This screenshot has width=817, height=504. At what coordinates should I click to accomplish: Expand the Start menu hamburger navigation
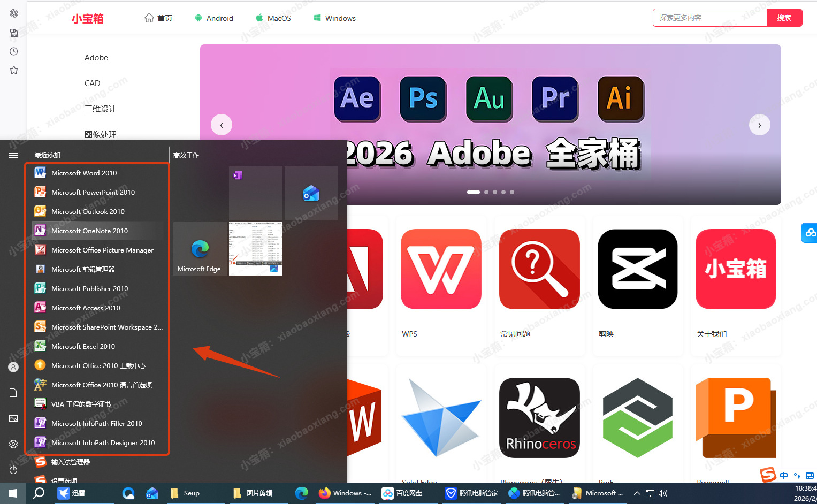click(13, 155)
